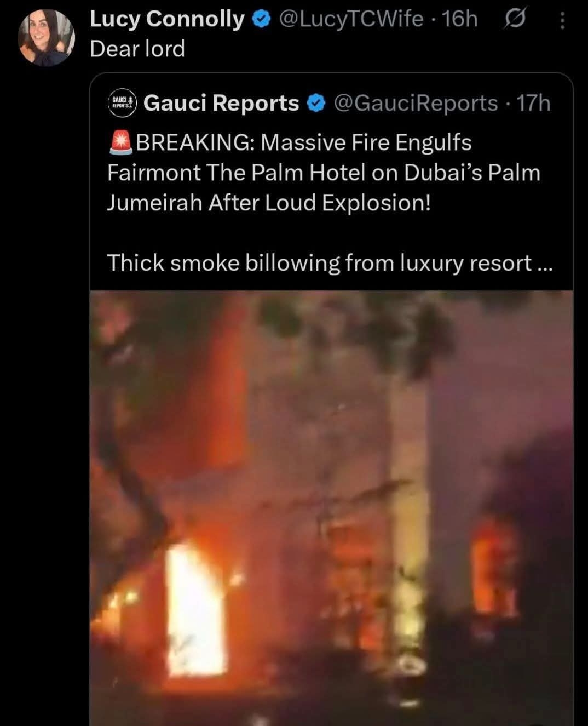Open the Gauci Reports round logo avatar

point(122,102)
